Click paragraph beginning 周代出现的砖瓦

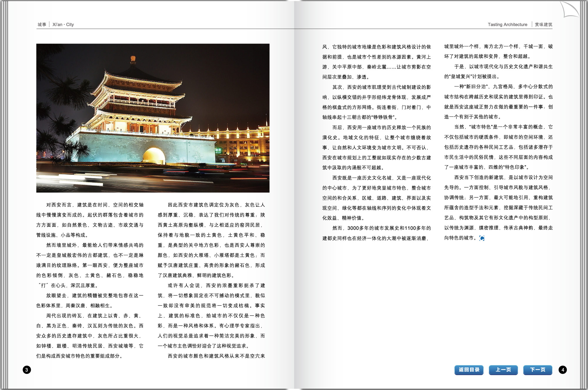[90, 336]
